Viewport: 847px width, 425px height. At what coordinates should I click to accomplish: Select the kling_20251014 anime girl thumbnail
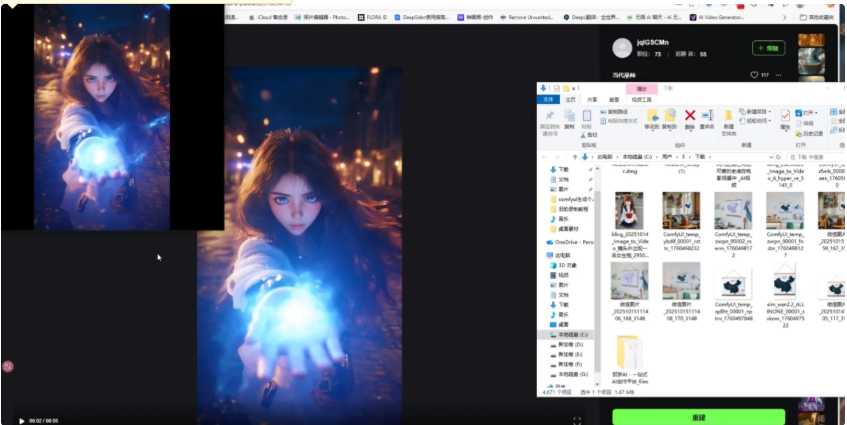(629, 211)
